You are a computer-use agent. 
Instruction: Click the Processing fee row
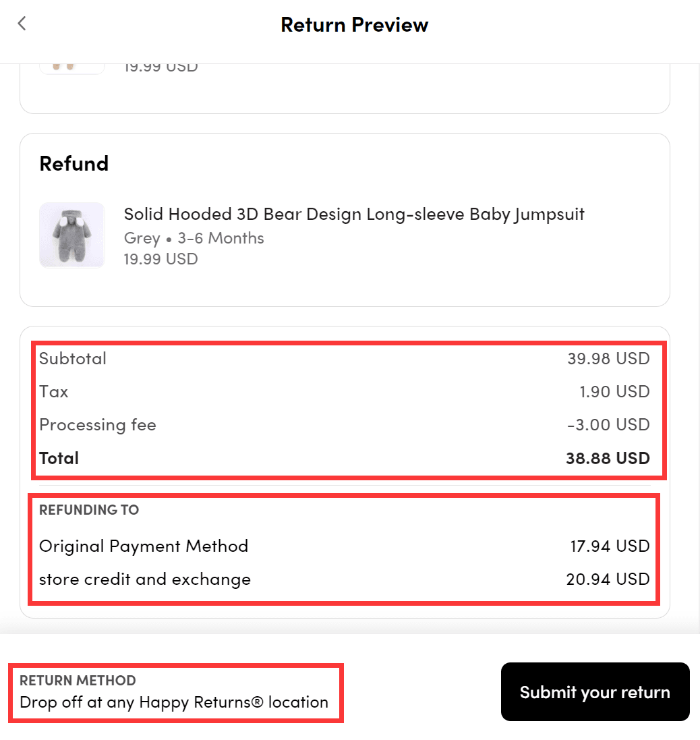coord(345,425)
